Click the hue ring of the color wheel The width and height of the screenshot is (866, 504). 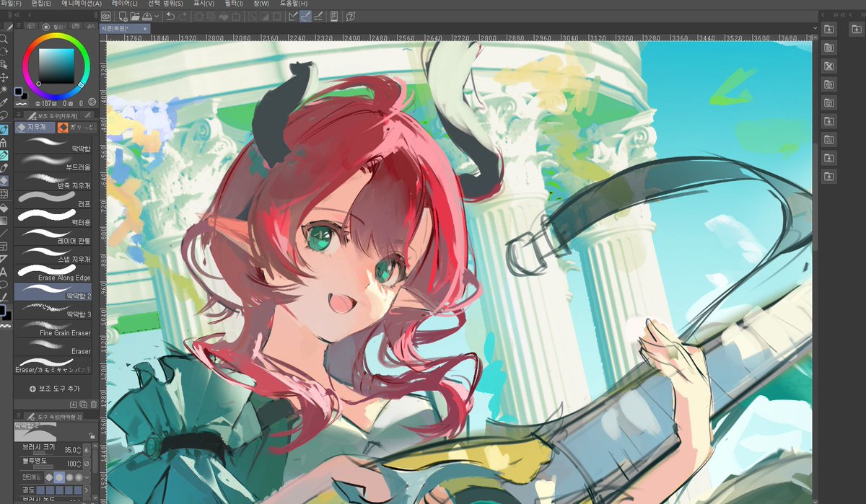[x=56, y=37]
